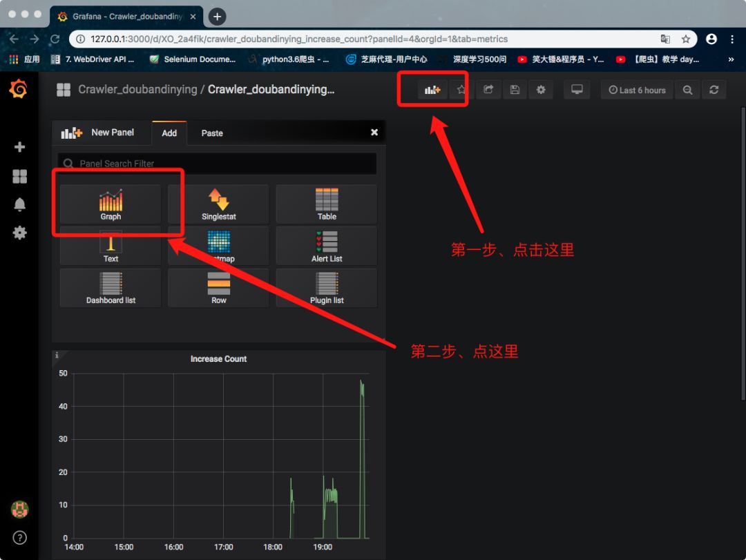Screen dimensions: 746x560
Task: Click the browser address bar URL
Action: tap(299, 39)
